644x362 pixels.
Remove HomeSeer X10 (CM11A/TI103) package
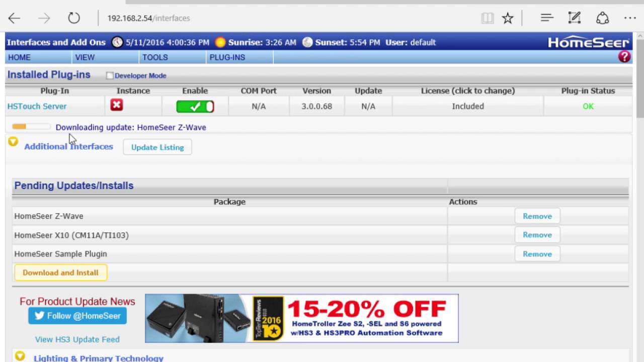pyautogui.click(x=537, y=235)
